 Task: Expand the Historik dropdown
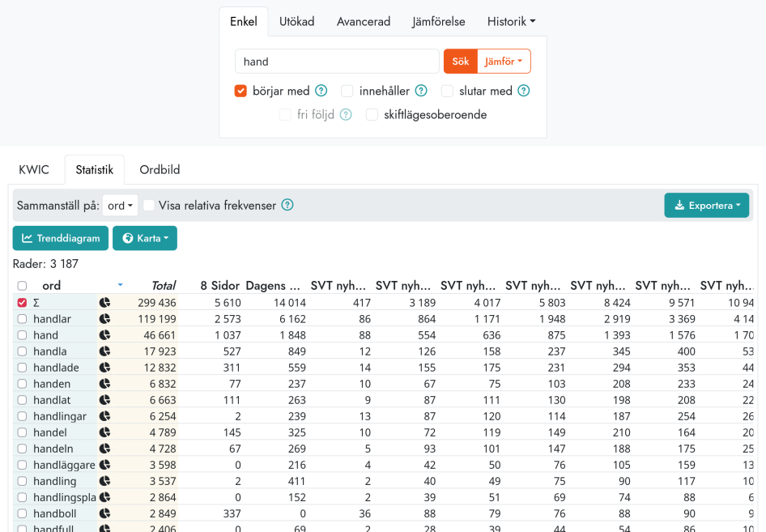(x=511, y=22)
